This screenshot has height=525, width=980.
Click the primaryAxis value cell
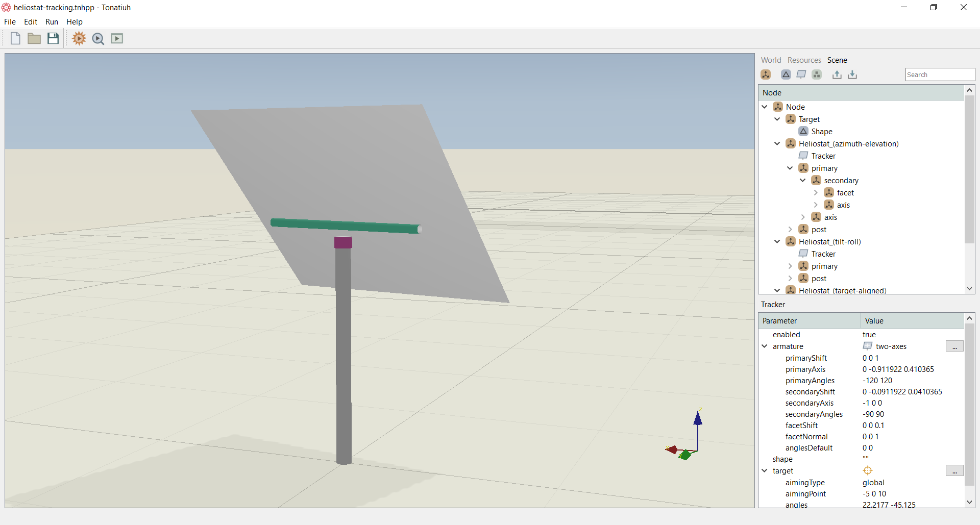pyautogui.click(x=898, y=369)
